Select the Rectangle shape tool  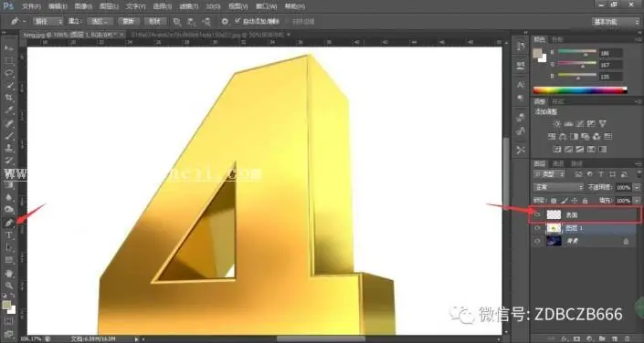(9, 260)
